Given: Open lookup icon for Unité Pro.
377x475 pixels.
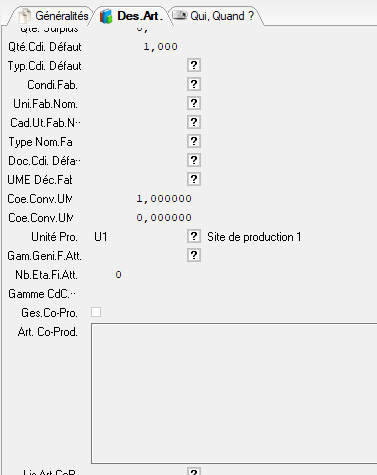Looking at the screenshot, I should (194, 237).
